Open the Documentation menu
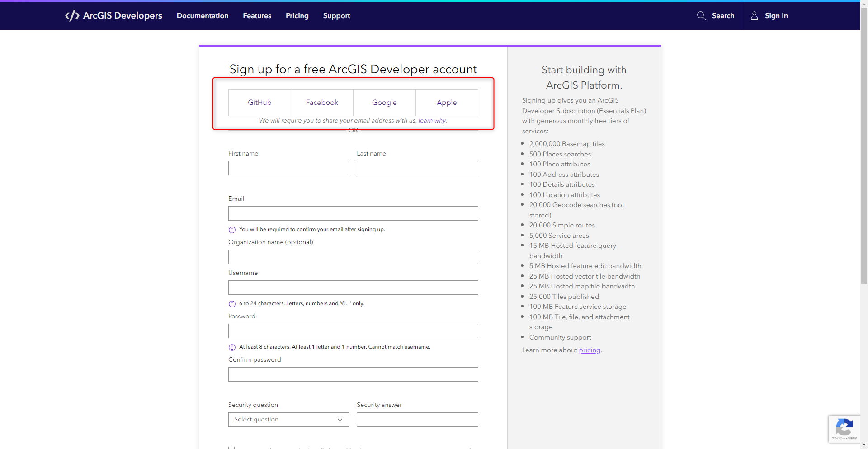 pos(203,16)
